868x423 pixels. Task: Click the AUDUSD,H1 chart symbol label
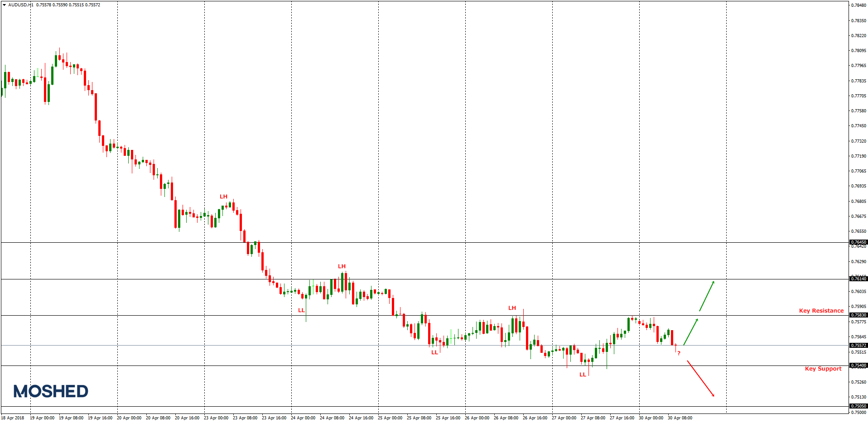tap(20, 5)
